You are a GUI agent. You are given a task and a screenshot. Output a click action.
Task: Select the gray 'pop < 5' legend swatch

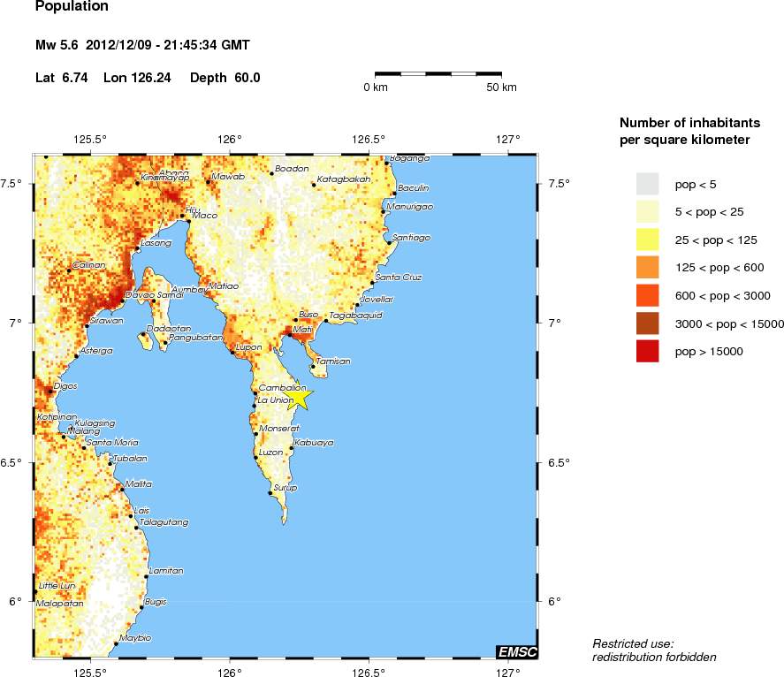tap(648, 184)
